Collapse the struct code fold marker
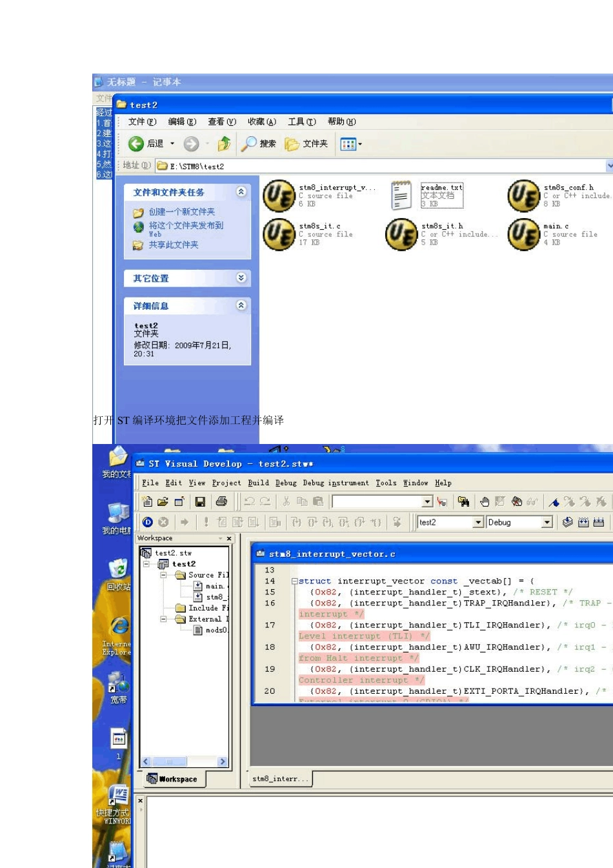 pyautogui.click(x=294, y=581)
